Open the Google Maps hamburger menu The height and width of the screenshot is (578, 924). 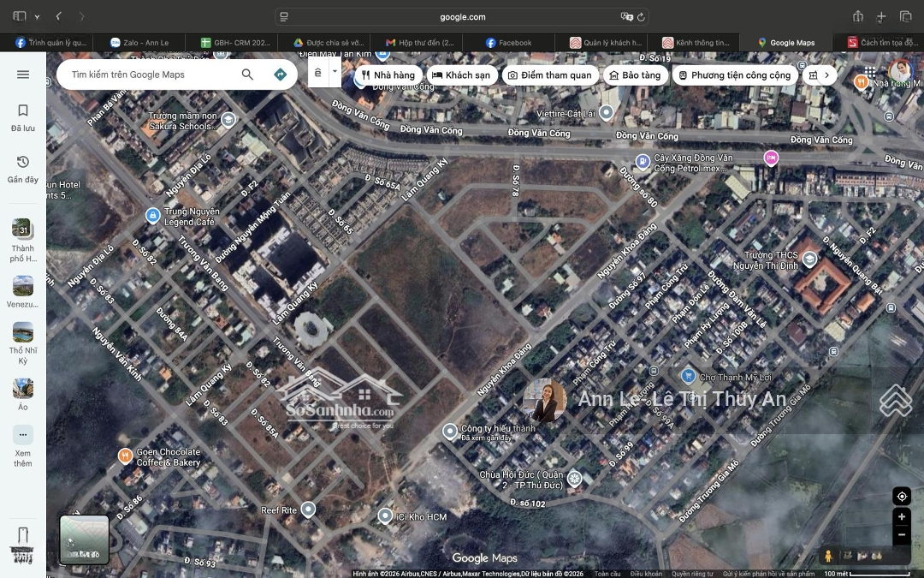(x=23, y=74)
